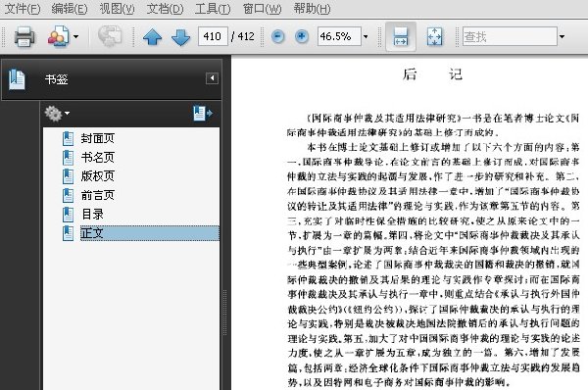Open the 文件(F) menu
Screen dimensions: 588x390
coord(23,8)
